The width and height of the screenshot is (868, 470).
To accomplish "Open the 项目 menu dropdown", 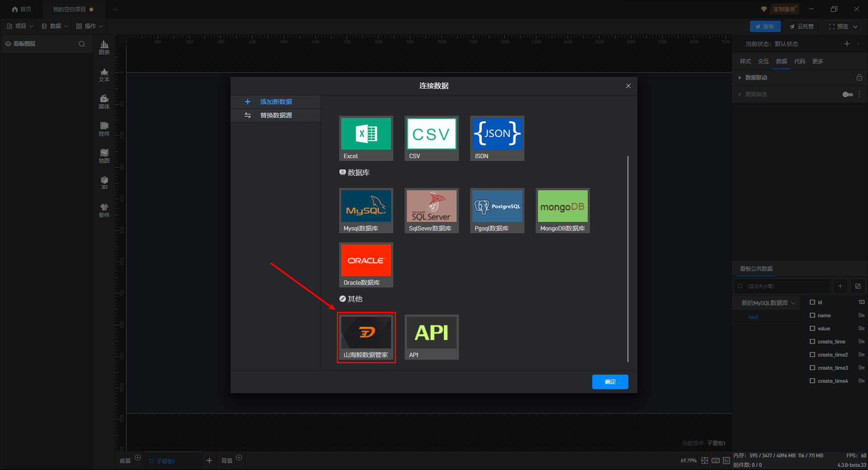I will click(20, 26).
